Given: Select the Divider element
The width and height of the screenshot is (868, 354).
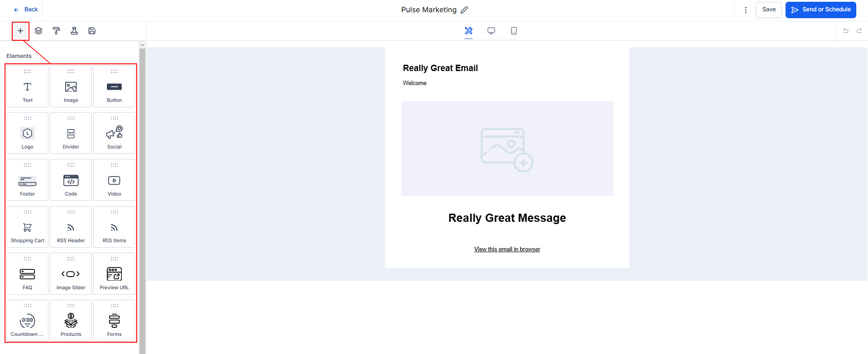Looking at the screenshot, I should [71, 133].
